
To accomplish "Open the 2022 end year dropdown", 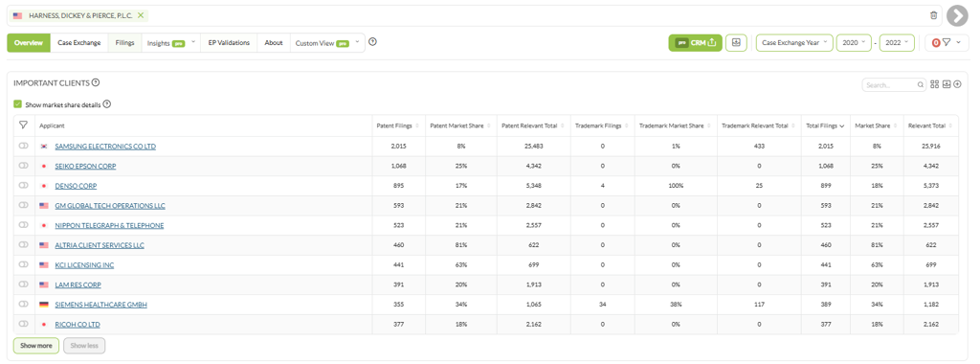I will point(897,42).
